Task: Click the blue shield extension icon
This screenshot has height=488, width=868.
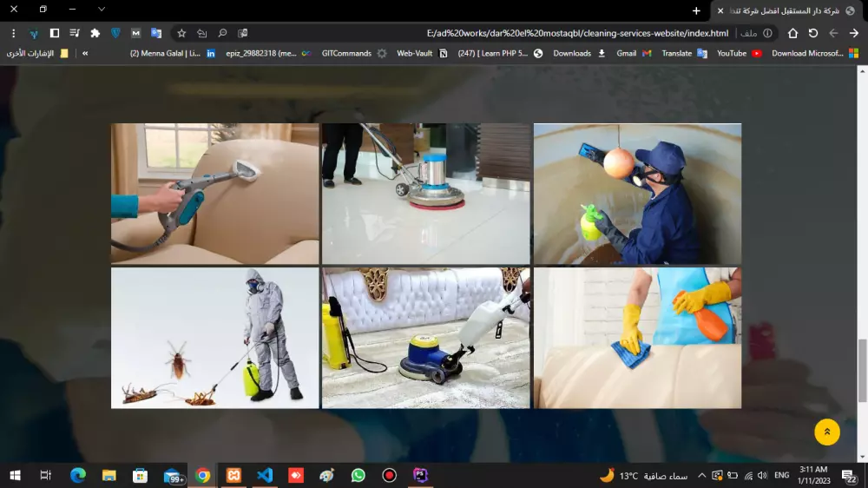Action: point(115,33)
